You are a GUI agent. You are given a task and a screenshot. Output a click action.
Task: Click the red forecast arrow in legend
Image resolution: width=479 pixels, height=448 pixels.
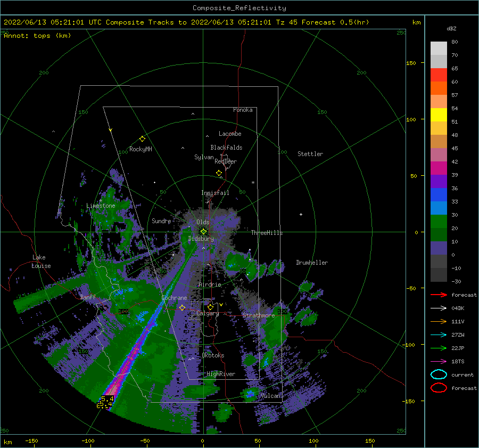pos(439,295)
